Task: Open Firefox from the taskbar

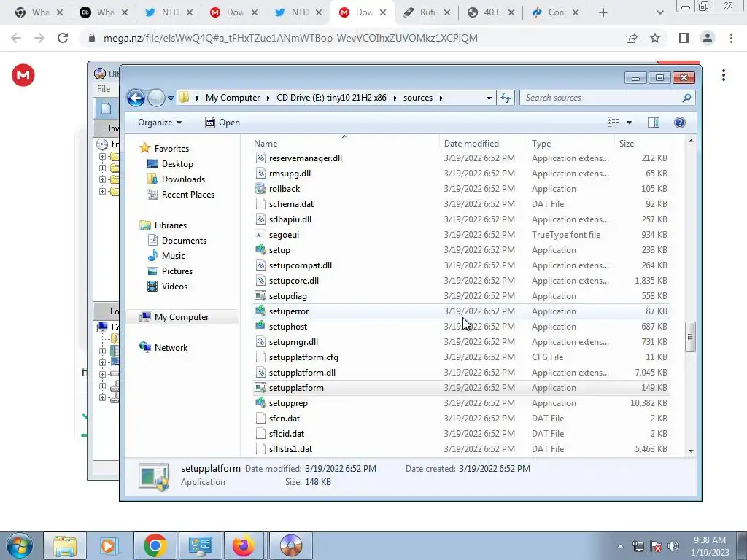Action: [x=244, y=545]
